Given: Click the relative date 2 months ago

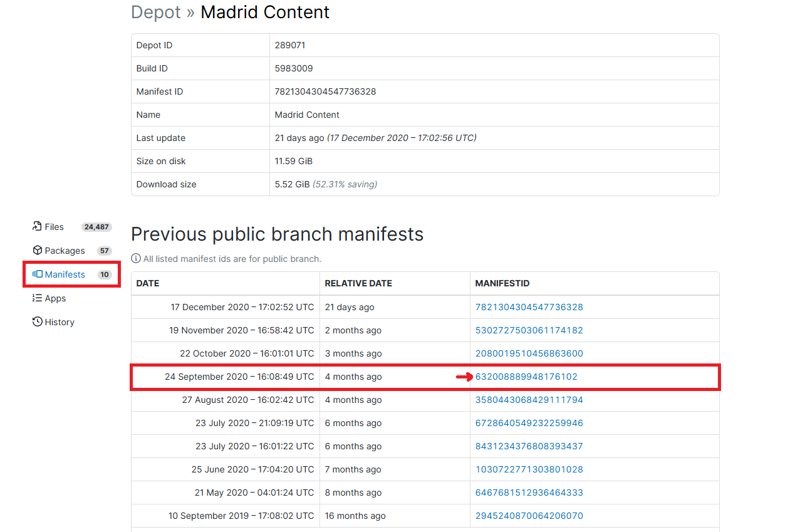Looking at the screenshot, I should click(x=353, y=330).
